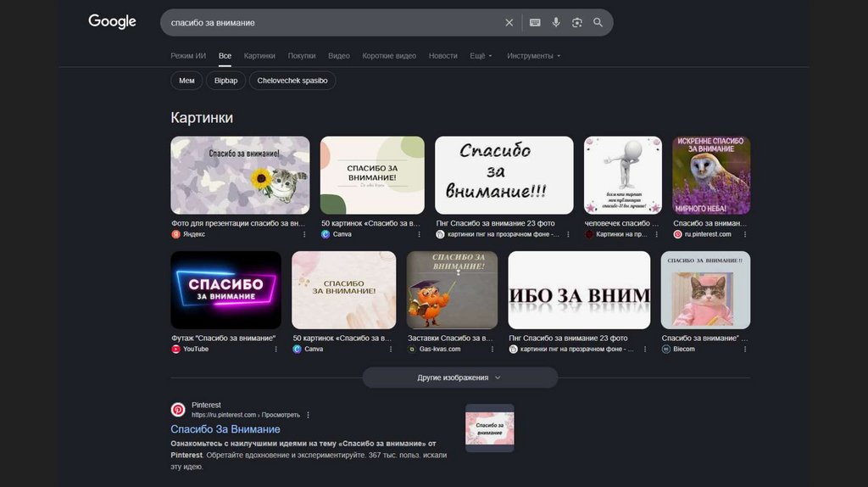The width and height of the screenshot is (868, 487).
Task: Expand the Инструменты dropdown
Action: click(534, 56)
